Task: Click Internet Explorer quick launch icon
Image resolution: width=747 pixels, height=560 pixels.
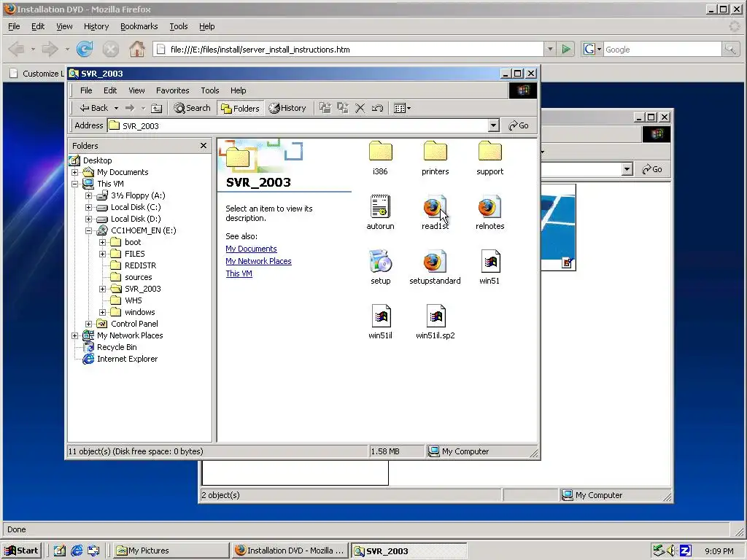Action: (x=76, y=551)
